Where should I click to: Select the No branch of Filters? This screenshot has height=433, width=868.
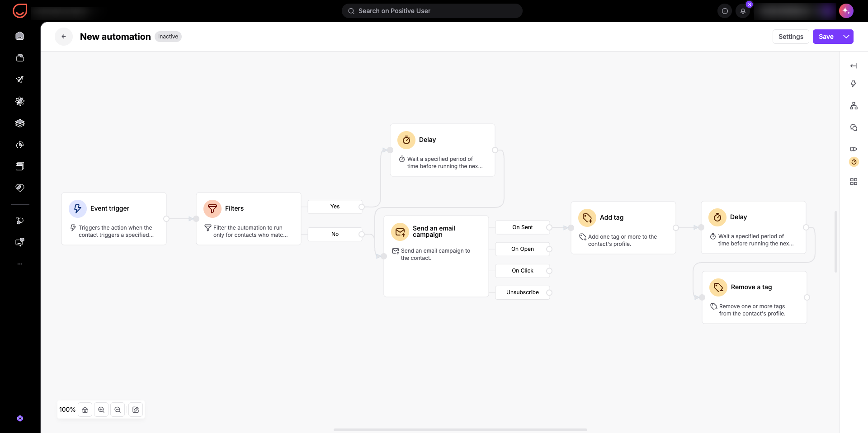(x=335, y=234)
